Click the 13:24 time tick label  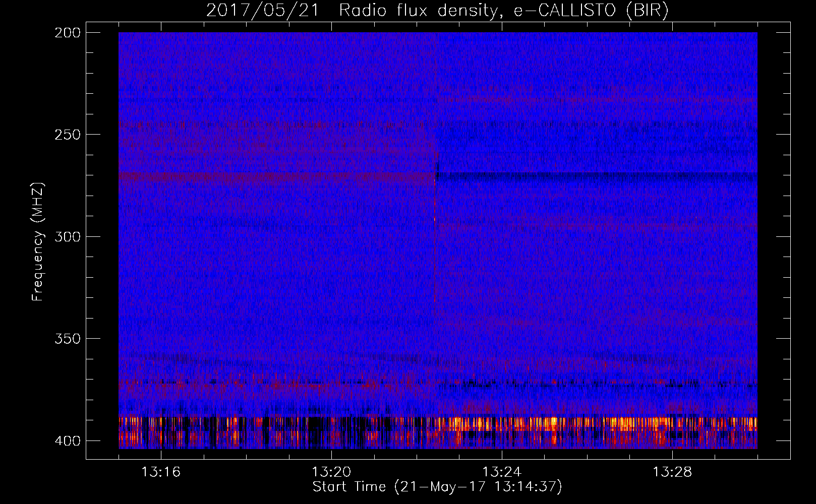[502, 472]
